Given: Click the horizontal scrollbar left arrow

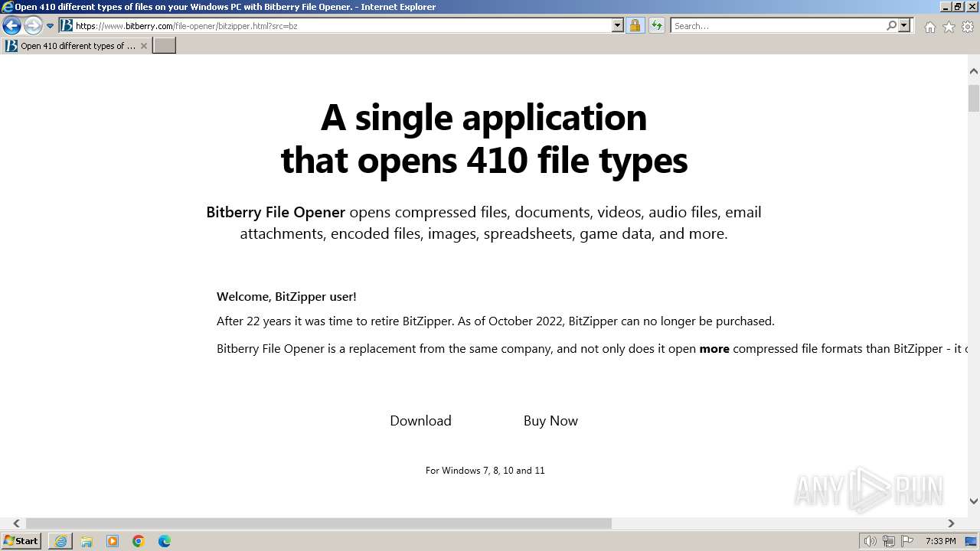Looking at the screenshot, I should point(16,523).
